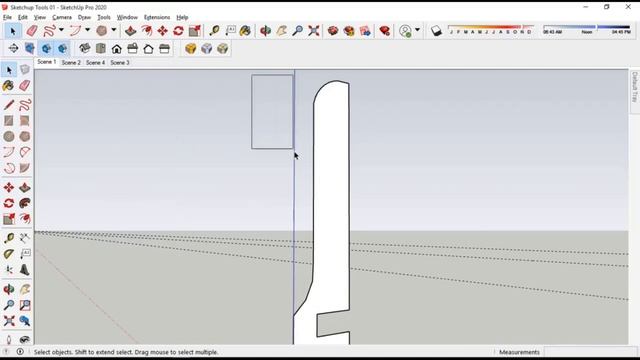Activate the Polygon tool
The height and width of the screenshot is (360, 640).
pyautogui.click(x=24, y=136)
